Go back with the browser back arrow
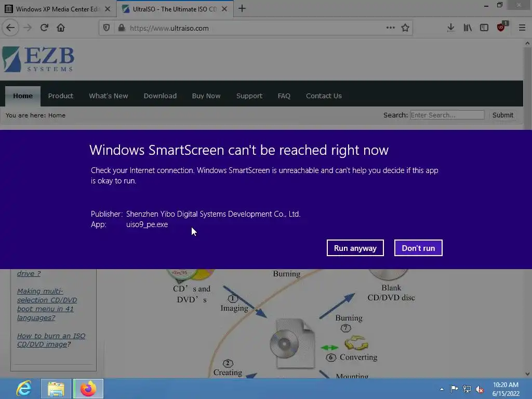The width and height of the screenshot is (532, 399). tap(10, 28)
